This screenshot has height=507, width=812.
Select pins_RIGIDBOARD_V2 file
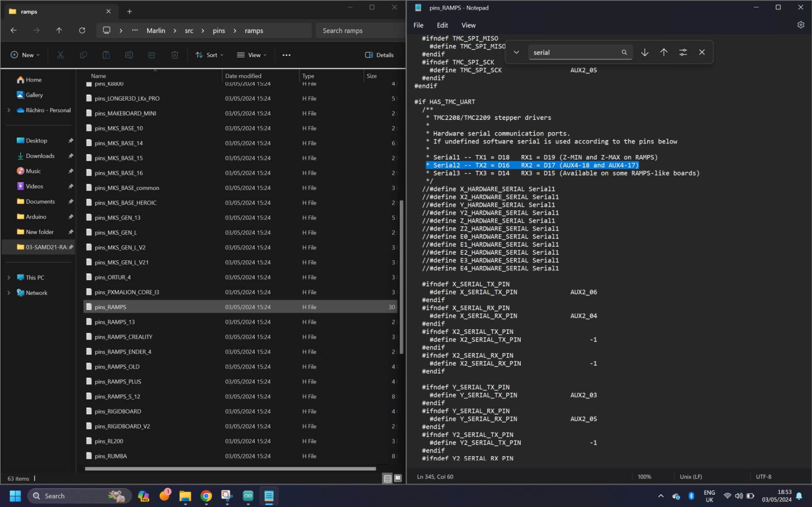240,426
